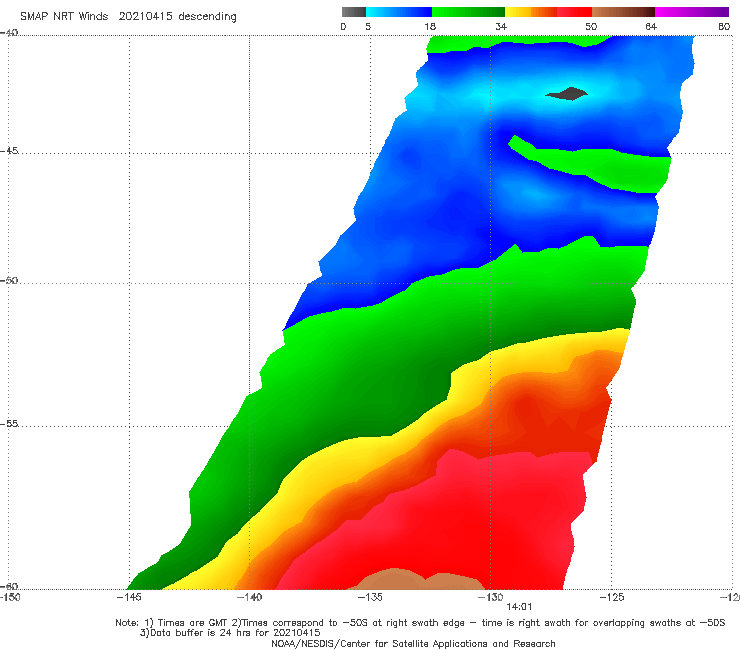
Task: Click the color bar tick label 5
Action: (368, 27)
